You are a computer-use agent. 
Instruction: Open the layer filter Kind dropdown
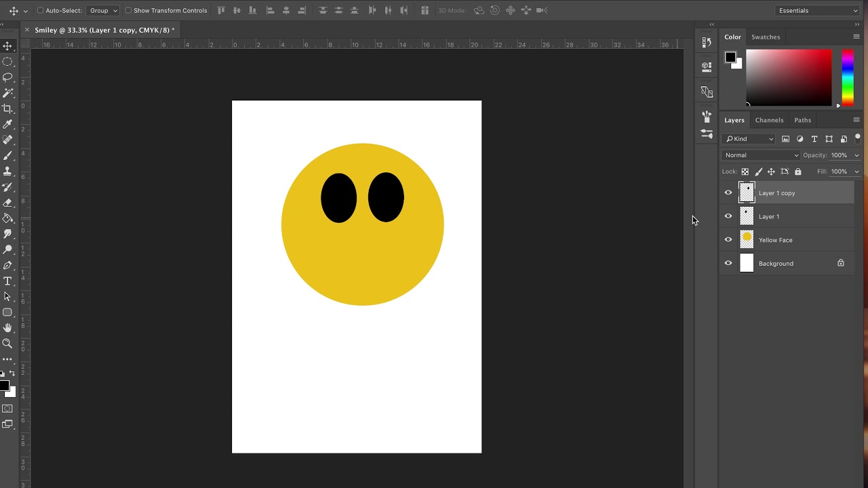(x=749, y=139)
